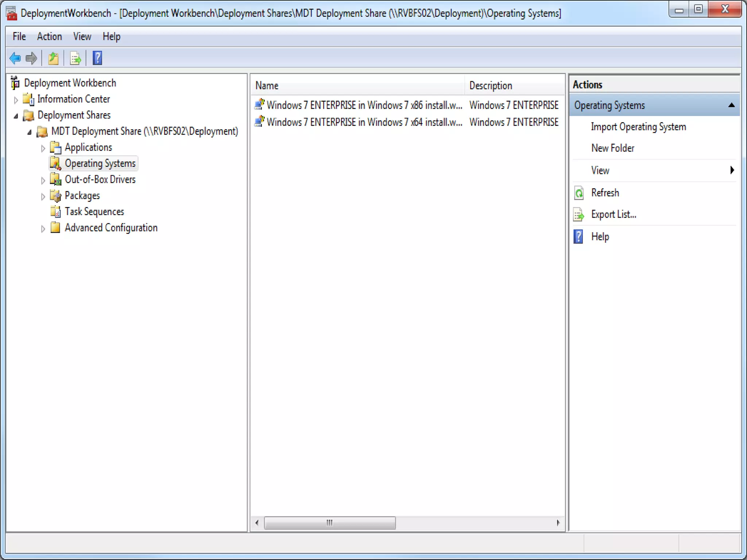Sort by the Name column header

357,86
